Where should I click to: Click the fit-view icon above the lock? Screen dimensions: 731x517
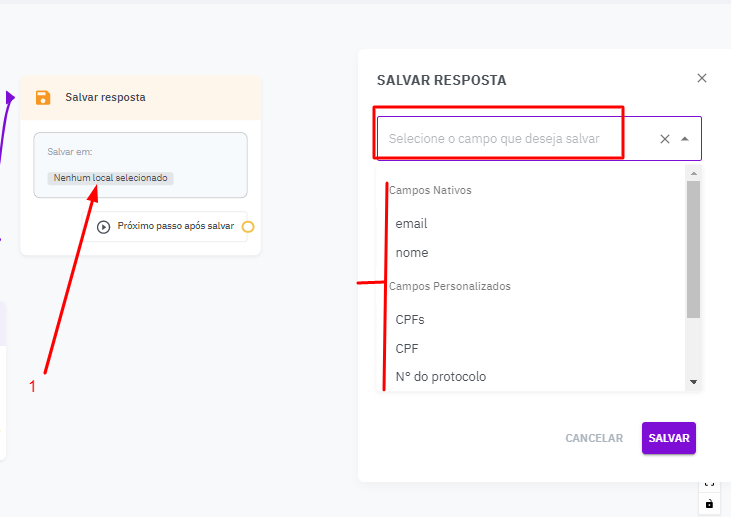click(x=709, y=485)
